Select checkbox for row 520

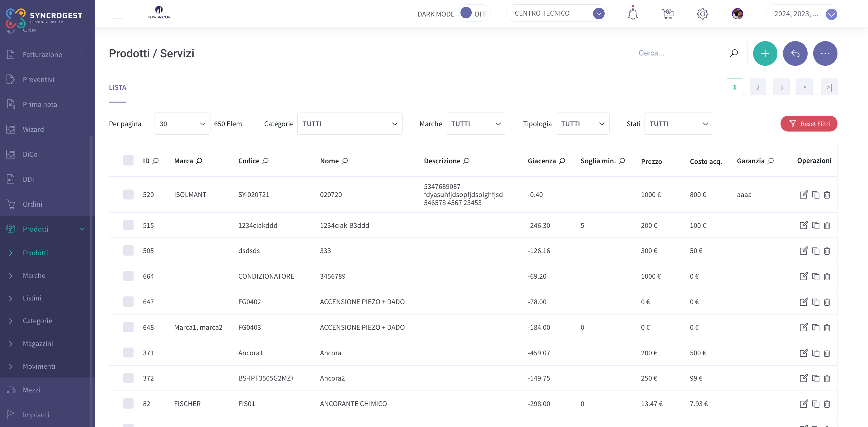pos(128,194)
